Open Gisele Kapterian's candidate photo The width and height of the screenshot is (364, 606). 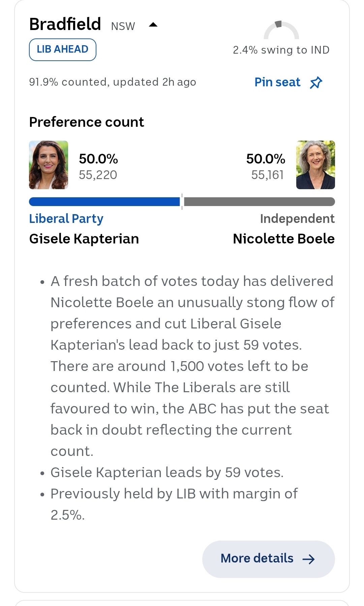(x=49, y=165)
